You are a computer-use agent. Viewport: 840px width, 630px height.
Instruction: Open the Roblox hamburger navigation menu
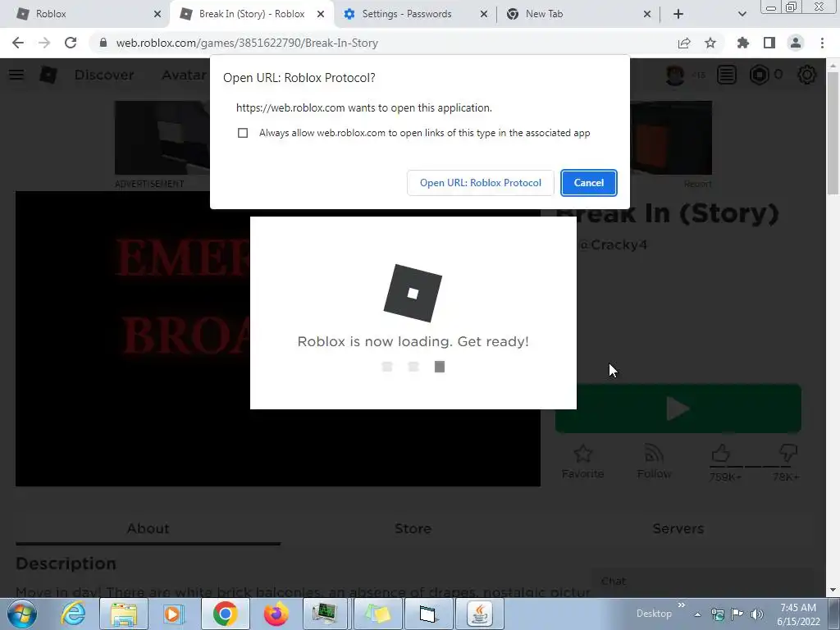coord(16,75)
